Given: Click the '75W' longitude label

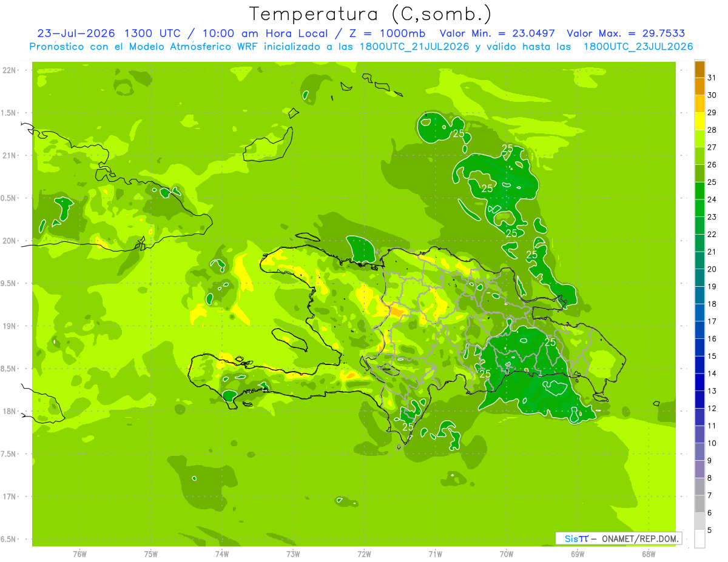Looking at the screenshot, I should point(151,554).
